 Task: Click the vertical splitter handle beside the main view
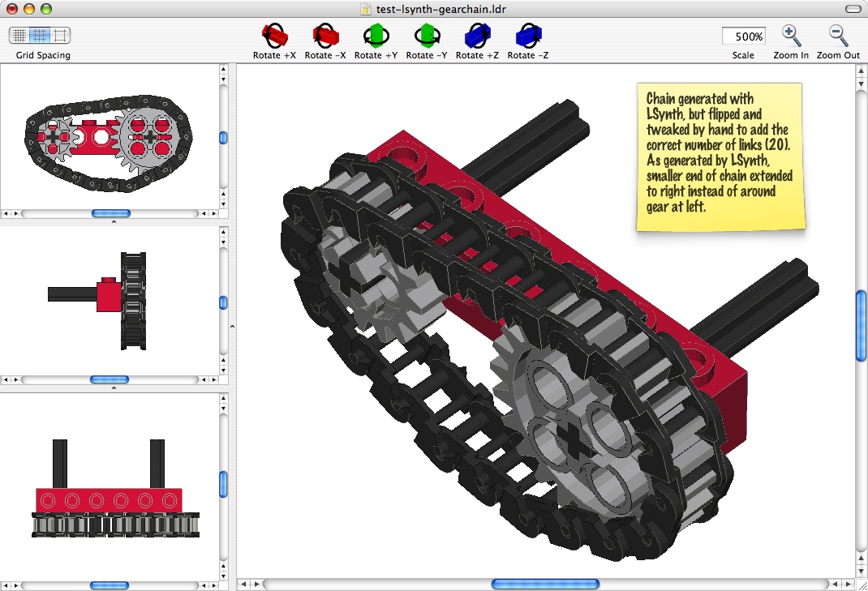click(233, 327)
